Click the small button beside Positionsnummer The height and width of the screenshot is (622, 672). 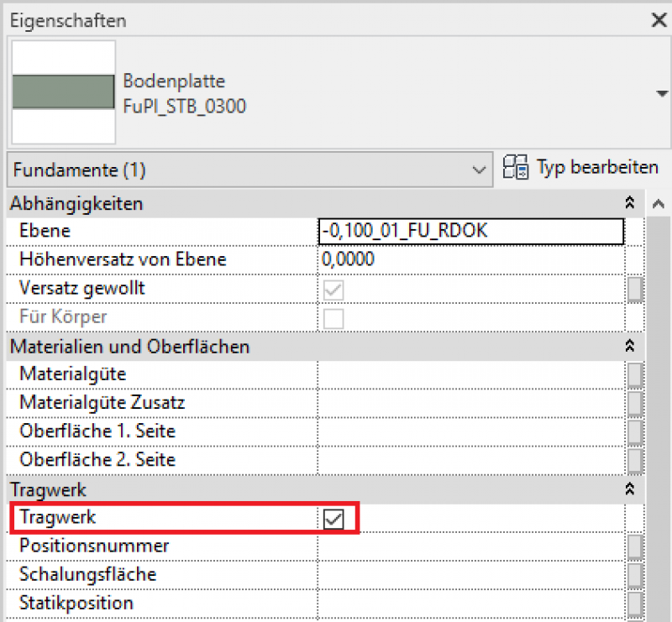[x=635, y=546]
